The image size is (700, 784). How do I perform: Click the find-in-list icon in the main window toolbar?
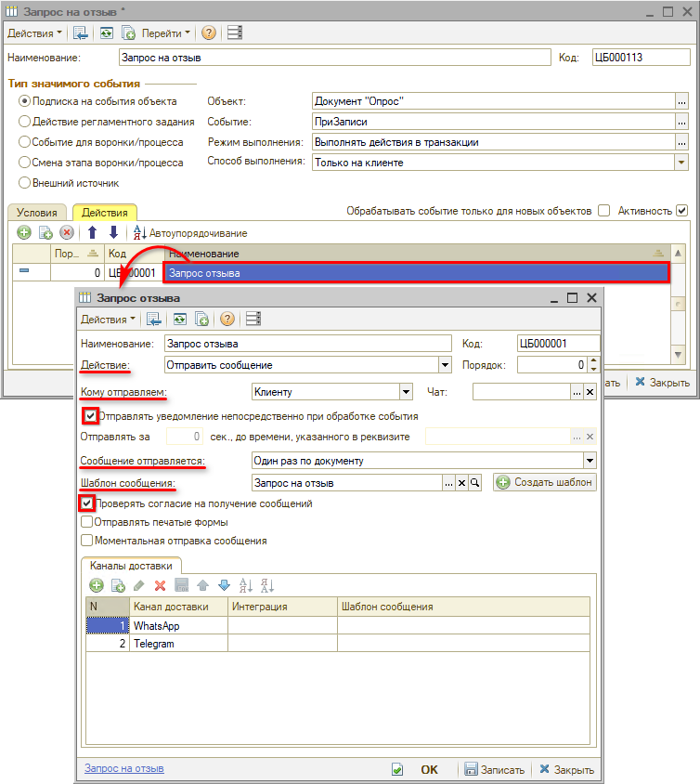80,33
